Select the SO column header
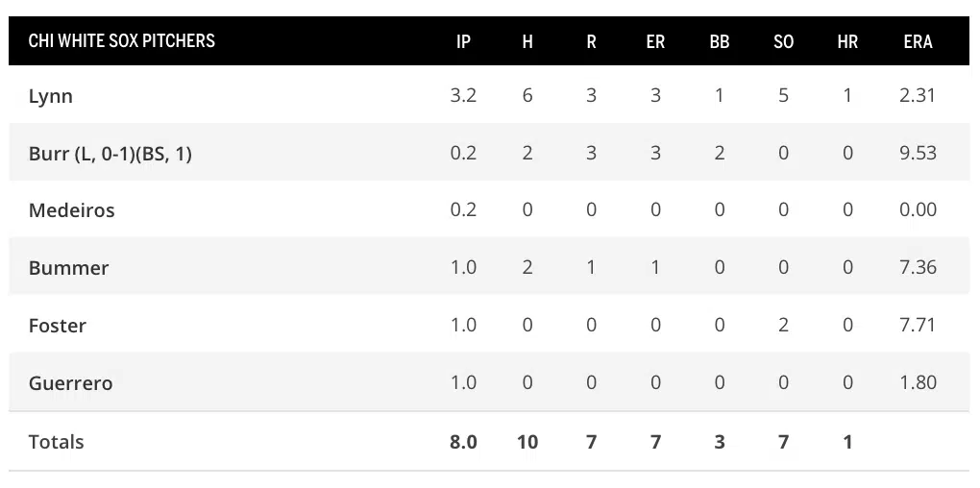This screenshot has height=488, width=980. [784, 41]
